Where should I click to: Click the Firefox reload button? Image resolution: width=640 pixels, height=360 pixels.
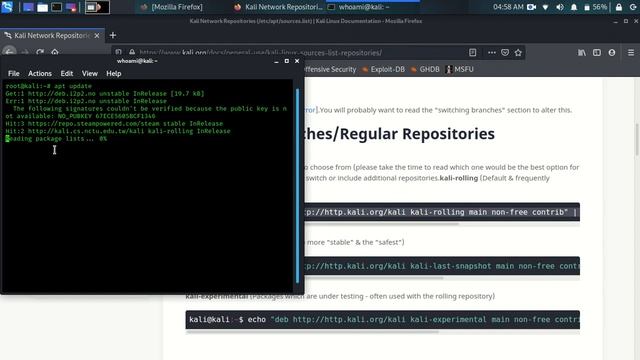pyautogui.click(x=40, y=52)
